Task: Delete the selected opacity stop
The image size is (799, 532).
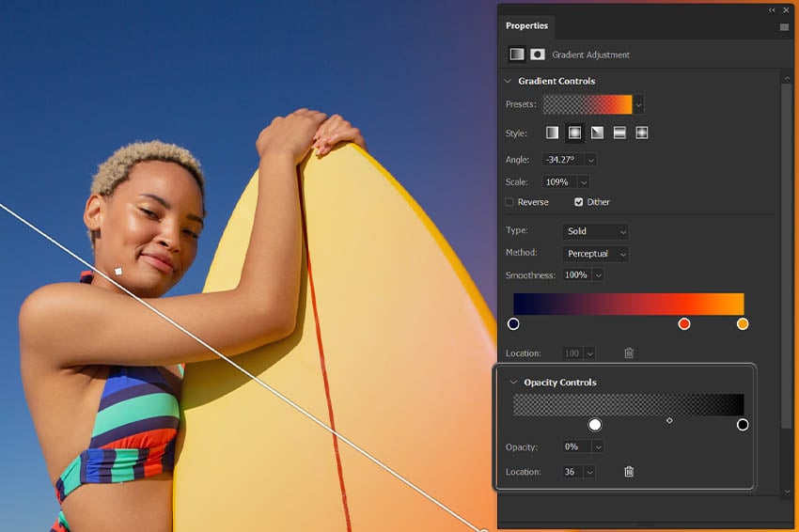Action: point(629,471)
